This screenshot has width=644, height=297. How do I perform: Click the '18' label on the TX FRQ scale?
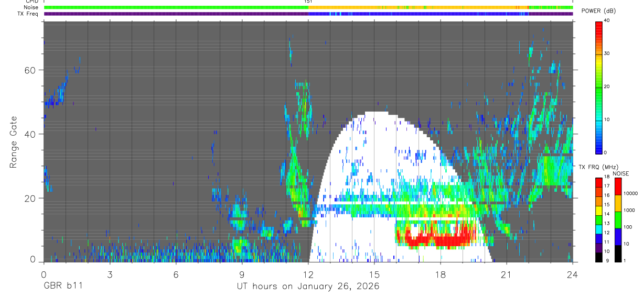(607, 177)
